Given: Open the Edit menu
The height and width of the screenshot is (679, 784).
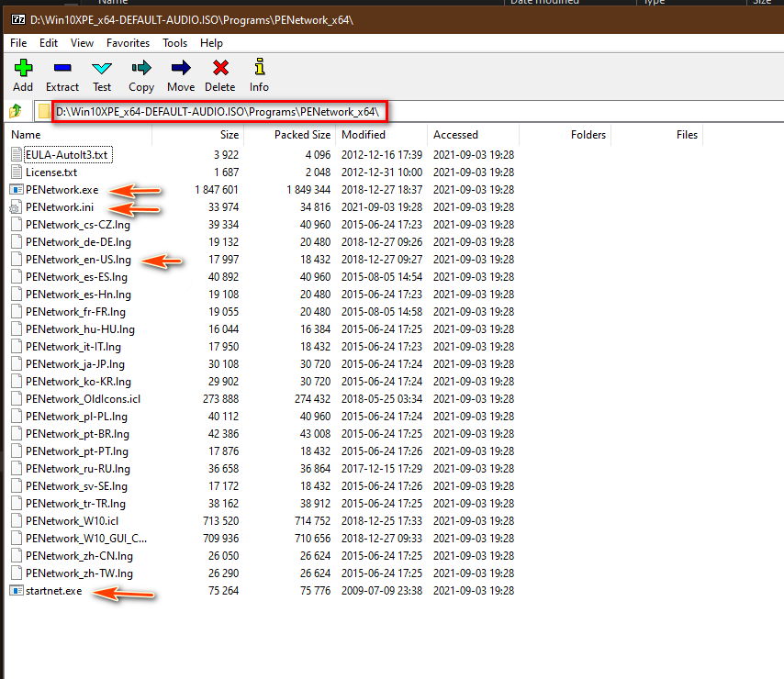Looking at the screenshot, I should pos(49,43).
